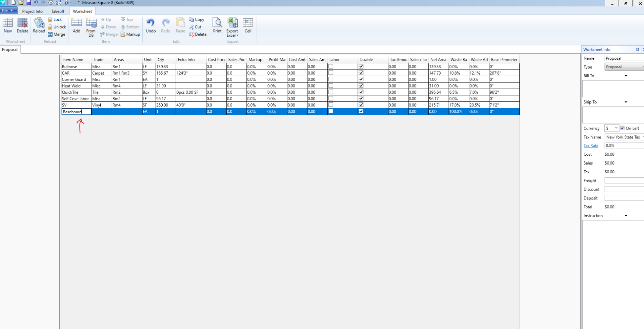Open the Project Info tab
The width and height of the screenshot is (644, 329).
click(x=32, y=11)
